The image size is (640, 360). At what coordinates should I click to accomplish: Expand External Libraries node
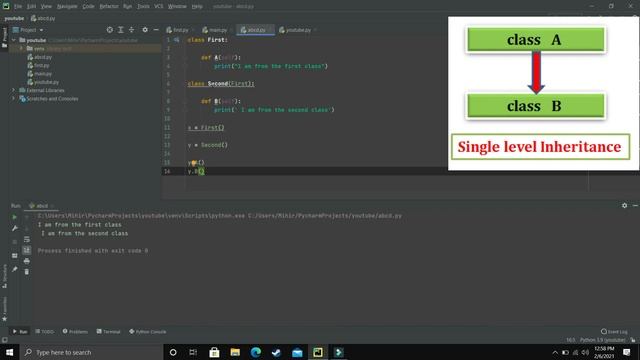point(14,90)
